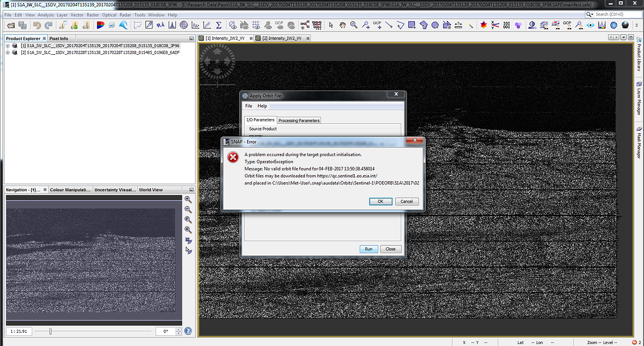
Task: Click the Open Product toolbar icon
Action: point(9,26)
